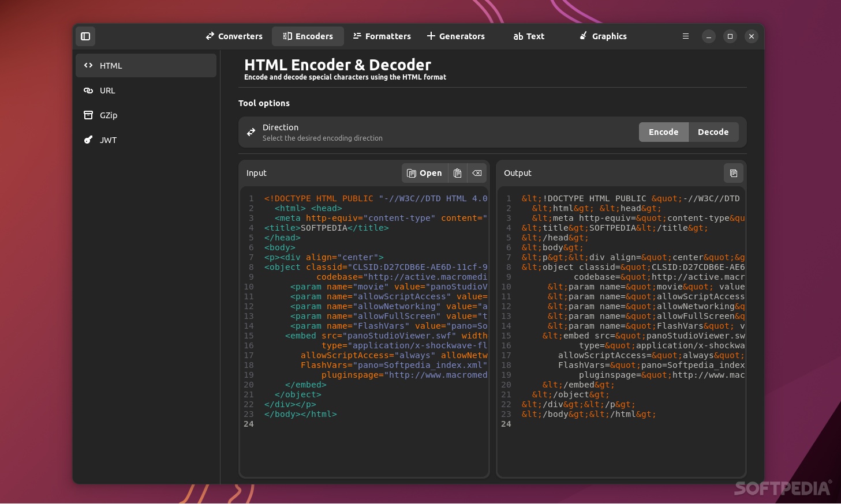This screenshot has width=841, height=504.
Task: Open the Formatters category
Action: coord(382,36)
